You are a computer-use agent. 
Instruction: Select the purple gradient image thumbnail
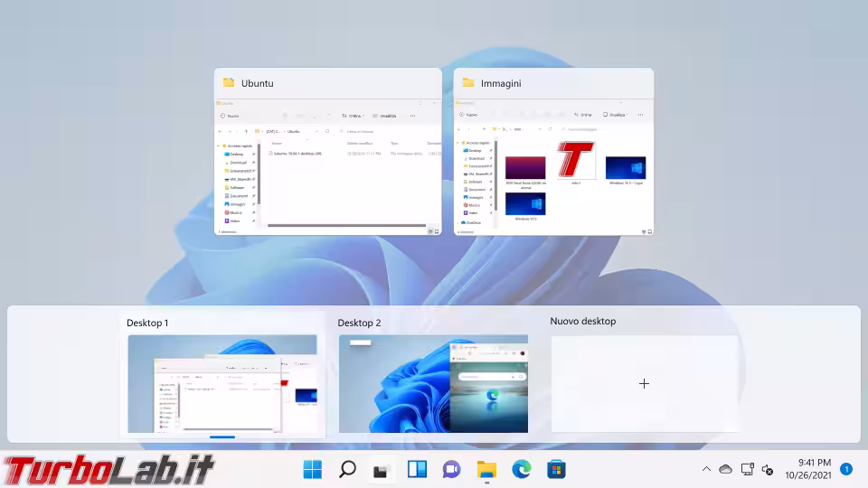(x=525, y=168)
